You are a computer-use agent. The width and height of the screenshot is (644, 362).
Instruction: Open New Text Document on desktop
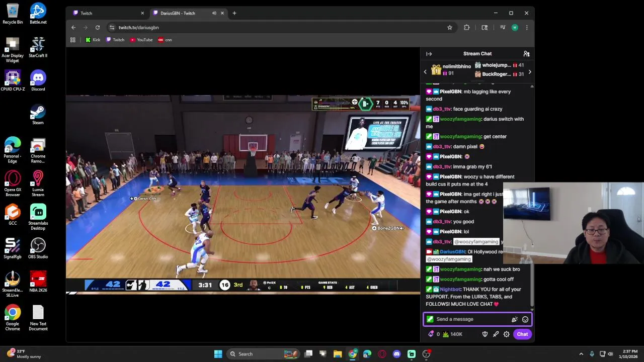coord(38,318)
